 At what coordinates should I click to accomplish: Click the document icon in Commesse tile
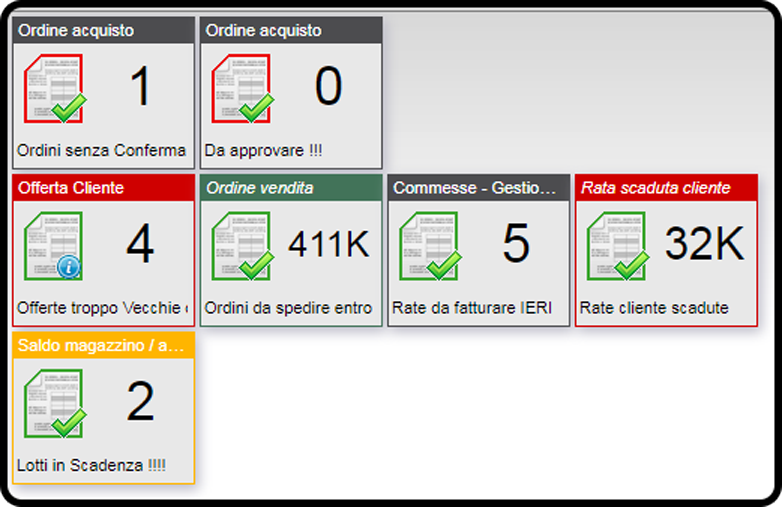pos(430,246)
